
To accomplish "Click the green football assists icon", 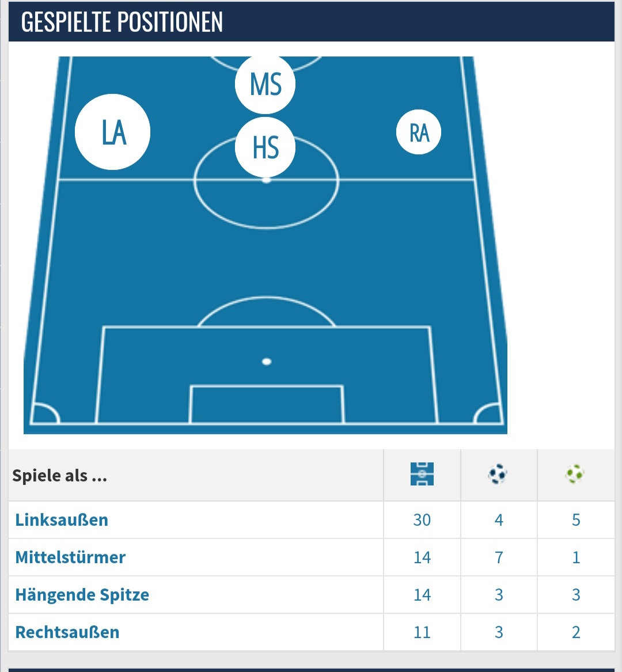I will tap(575, 474).
